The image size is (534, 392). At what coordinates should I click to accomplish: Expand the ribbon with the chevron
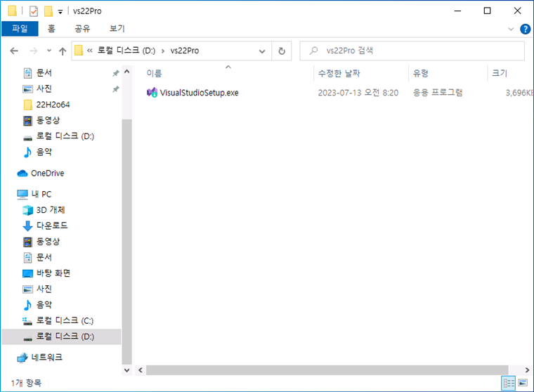pos(511,29)
